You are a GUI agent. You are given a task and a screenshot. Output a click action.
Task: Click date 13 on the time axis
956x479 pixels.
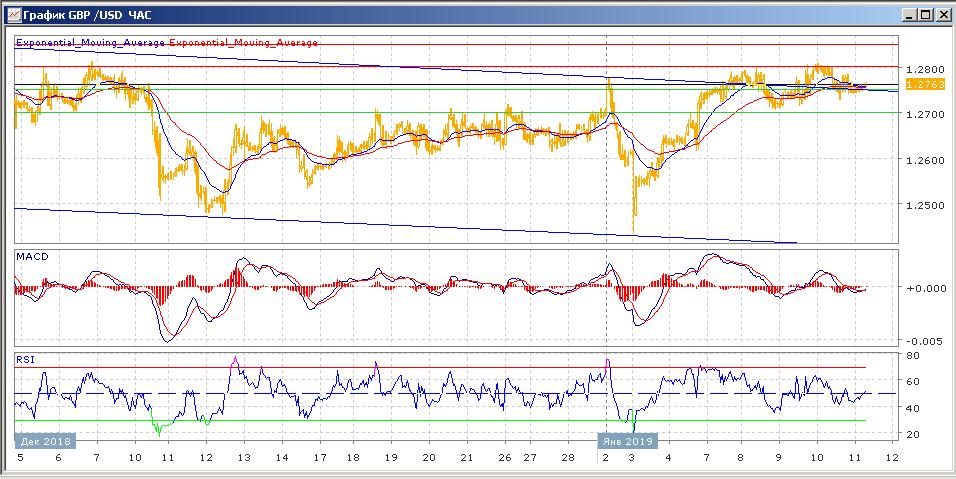244,457
